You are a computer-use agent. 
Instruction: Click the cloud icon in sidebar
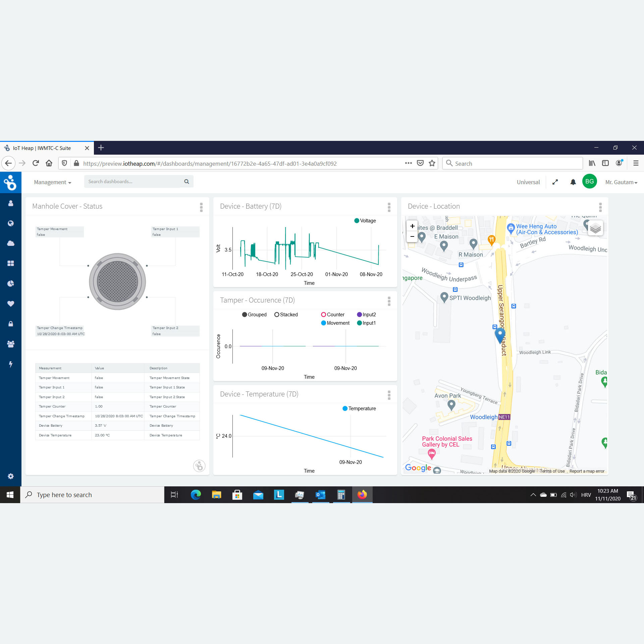(11, 243)
